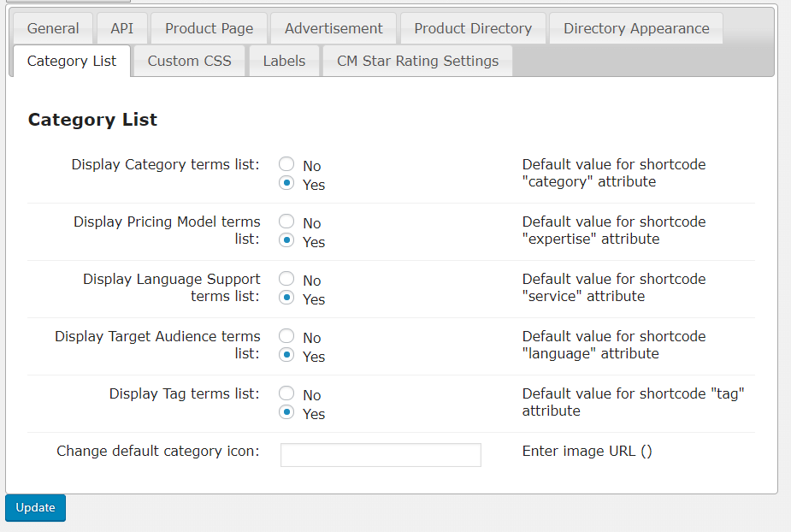Switch to the Custom CSS tab

(x=189, y=61)
